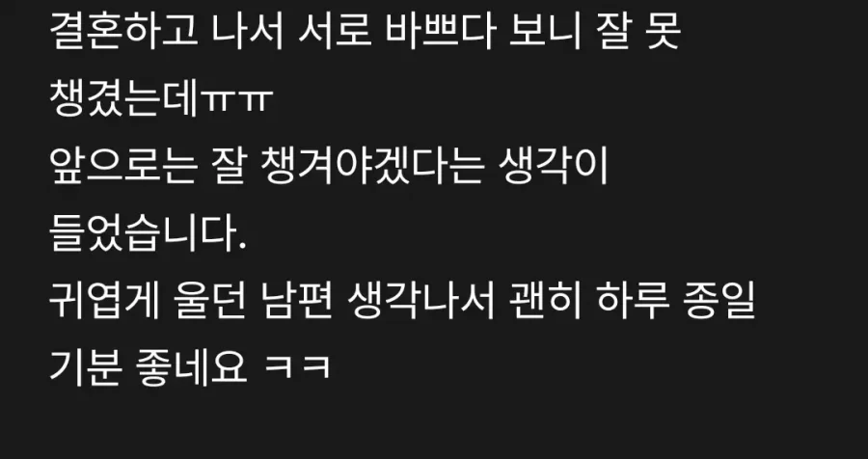Click the word '결혼하고' in first line
The width and height of the screenshot is (868, 459).
coord(123,33)
